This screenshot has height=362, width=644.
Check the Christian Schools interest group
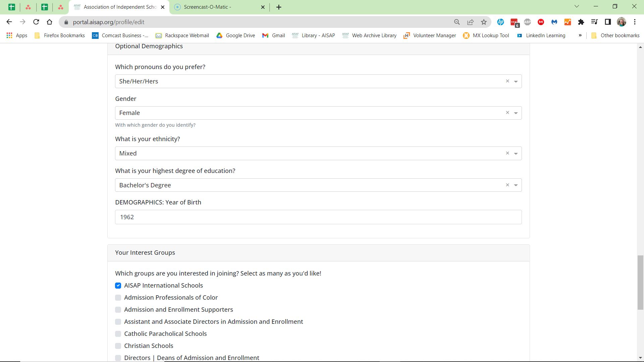click(x=118, y=346)
